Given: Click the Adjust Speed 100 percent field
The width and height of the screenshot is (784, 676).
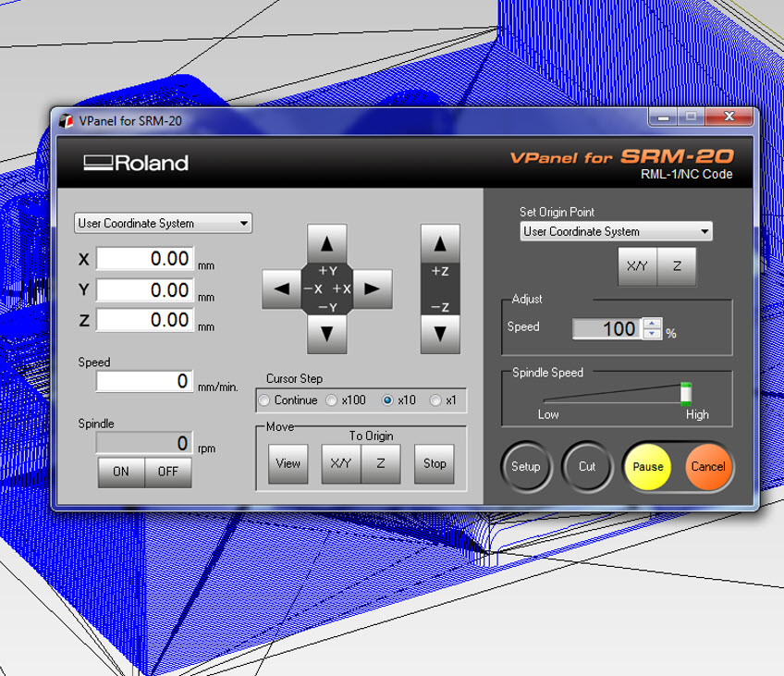Looking at the screenshot, I should point(607,328).
